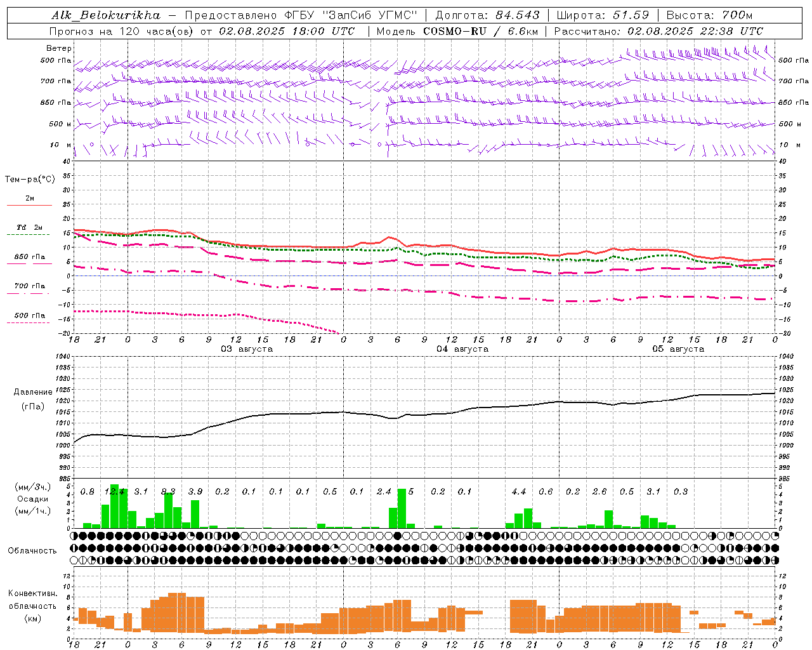This screenshot has width=812, height=650.
Task: Click the longitude value Долгота: 84.543
Action: (488, 15)
